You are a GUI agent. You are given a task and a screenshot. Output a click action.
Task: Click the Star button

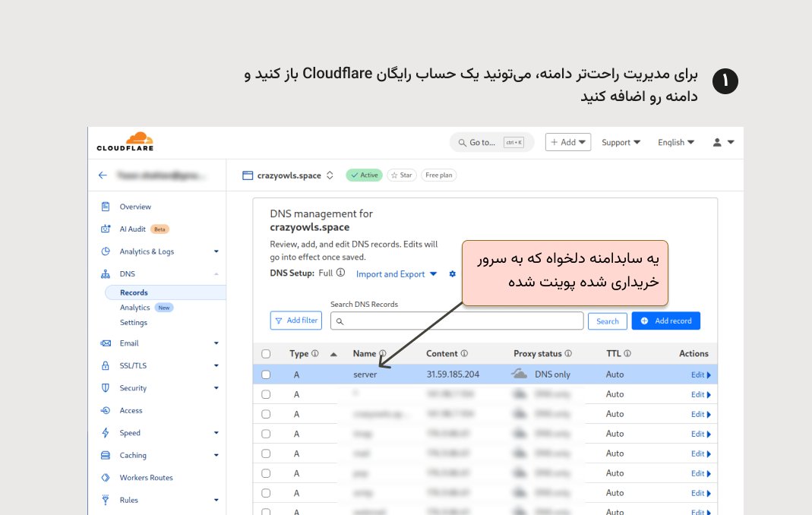tap(401, 175)
